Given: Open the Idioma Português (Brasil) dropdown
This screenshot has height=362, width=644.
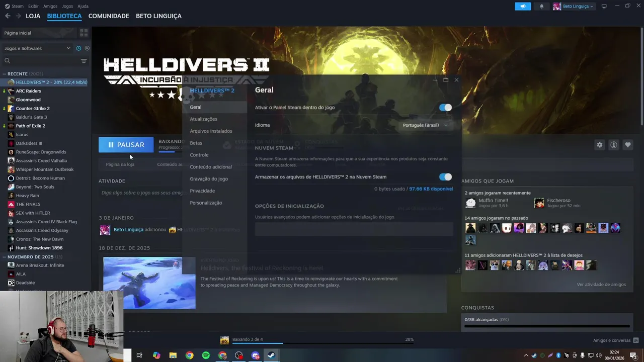Looking at the screenshot, I should [x=425, y=125].
